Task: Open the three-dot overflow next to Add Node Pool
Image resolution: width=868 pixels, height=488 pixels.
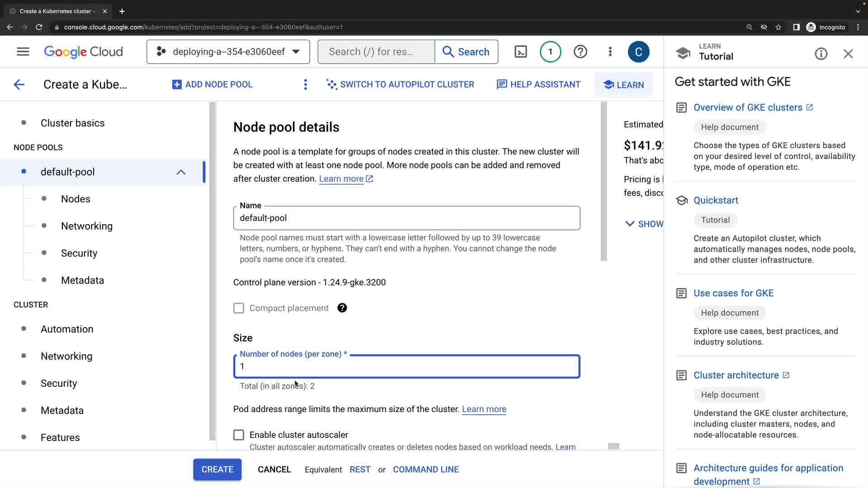Action: click(306, 84)
